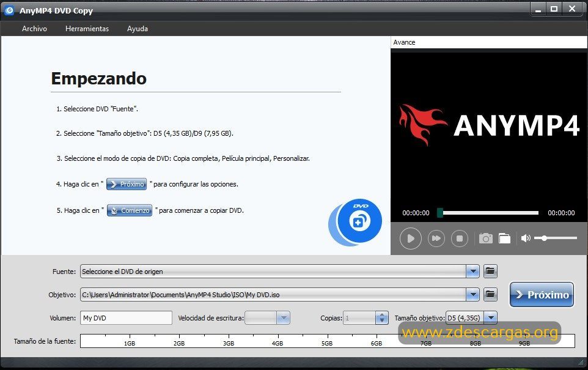Minimize the AnyMP4 DVD Copy window
The image size is (588, 370).
click(538, 9)
